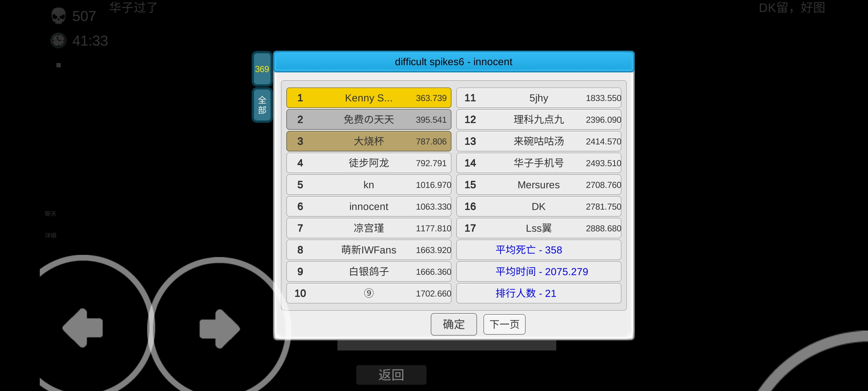This screenshot has height=391, width=868.
Task: Tap the 华子过了 chat message
Action: pyautogui.click(x=133, y=7)
